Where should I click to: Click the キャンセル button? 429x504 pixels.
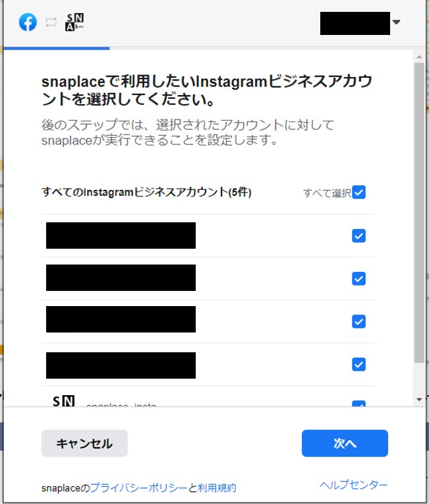84,443
